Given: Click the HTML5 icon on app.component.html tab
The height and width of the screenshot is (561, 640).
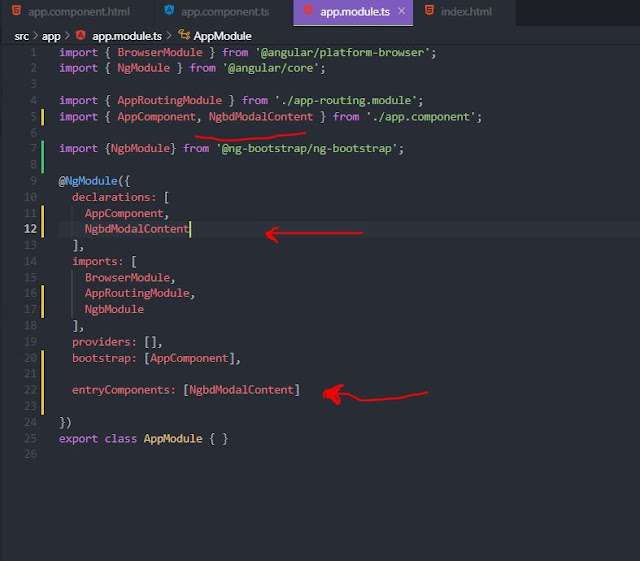Looking at the screenshot, I should pos(16,10).
